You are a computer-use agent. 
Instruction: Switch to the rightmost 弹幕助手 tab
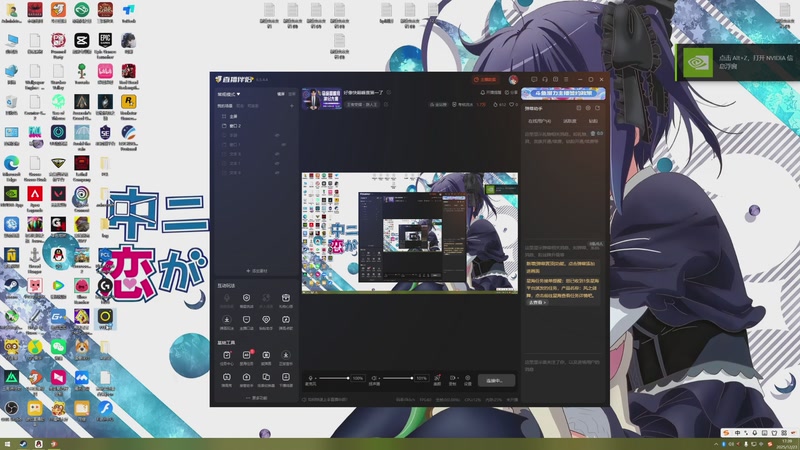(x=593, y=121)
